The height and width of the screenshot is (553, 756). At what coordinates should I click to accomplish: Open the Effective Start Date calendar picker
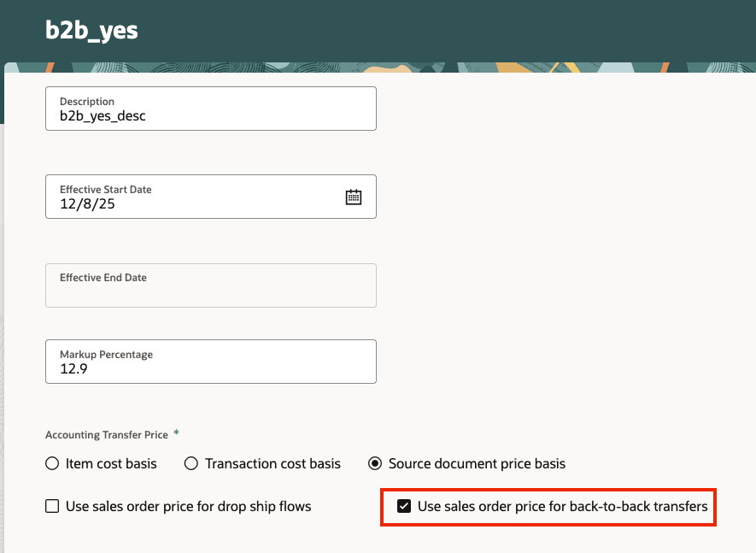pyautogui.click(x=353, y=196)
